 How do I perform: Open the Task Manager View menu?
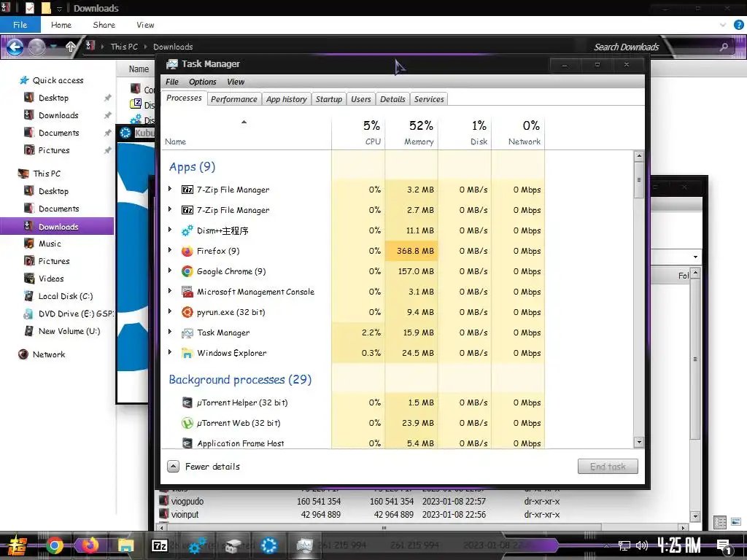(x=236, y=82)
